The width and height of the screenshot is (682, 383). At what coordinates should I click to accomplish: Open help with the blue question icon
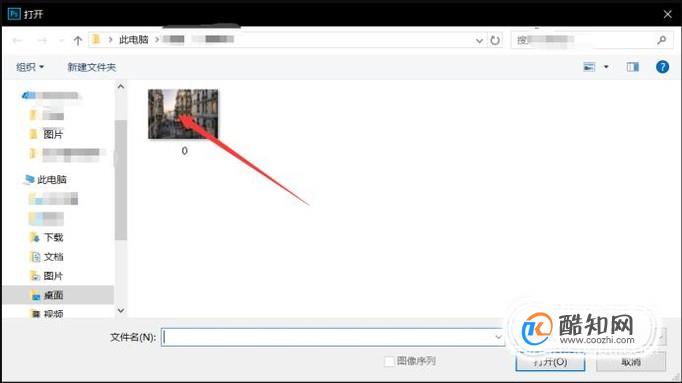tap(662, 67)
